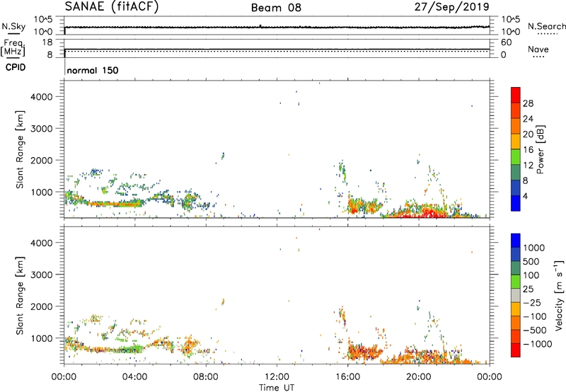
Task: Click the solid frequency line in the Freq panel
Action: point(277,49)
